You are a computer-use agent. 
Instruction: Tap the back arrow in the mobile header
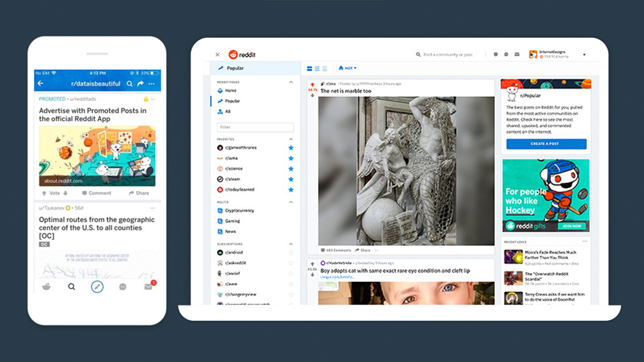click(x=40, y=83)
